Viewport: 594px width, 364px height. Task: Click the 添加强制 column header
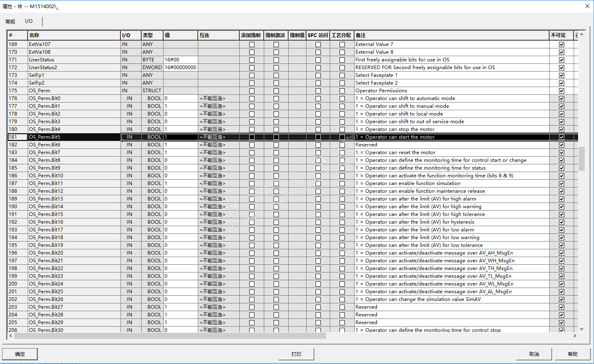tap(252, 35)
